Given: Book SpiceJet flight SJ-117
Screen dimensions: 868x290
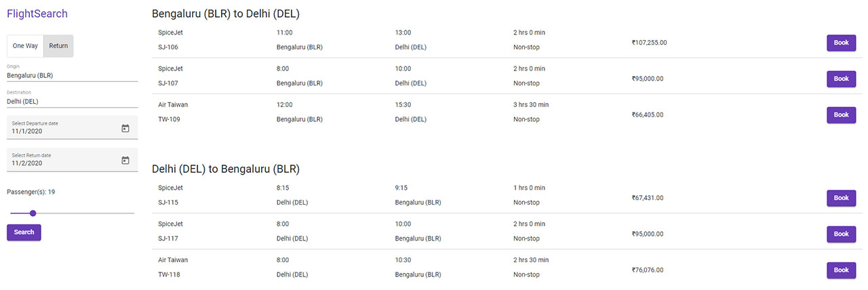Looking at the screenshot, I should [841, 234].
